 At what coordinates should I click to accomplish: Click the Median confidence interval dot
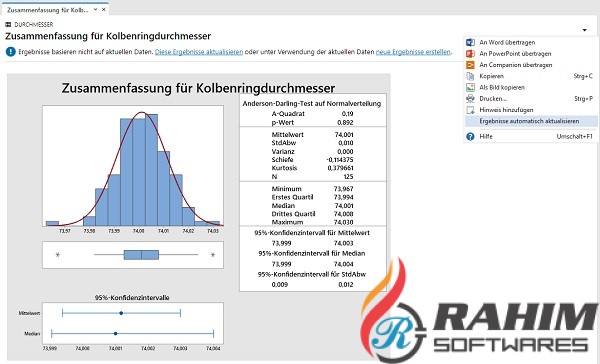click(116, 333)
